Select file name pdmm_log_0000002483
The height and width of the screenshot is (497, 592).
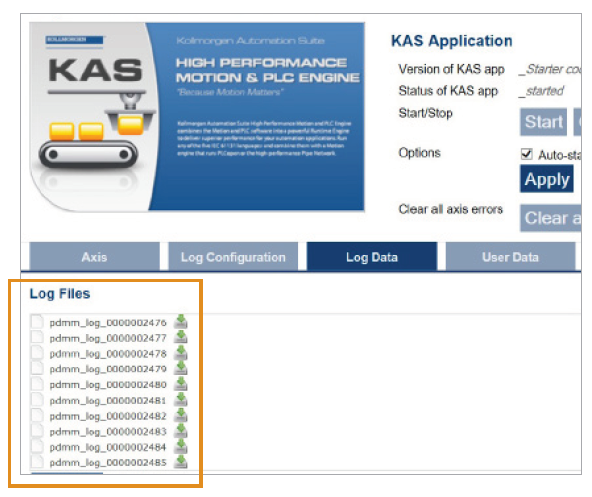[108, 432]
